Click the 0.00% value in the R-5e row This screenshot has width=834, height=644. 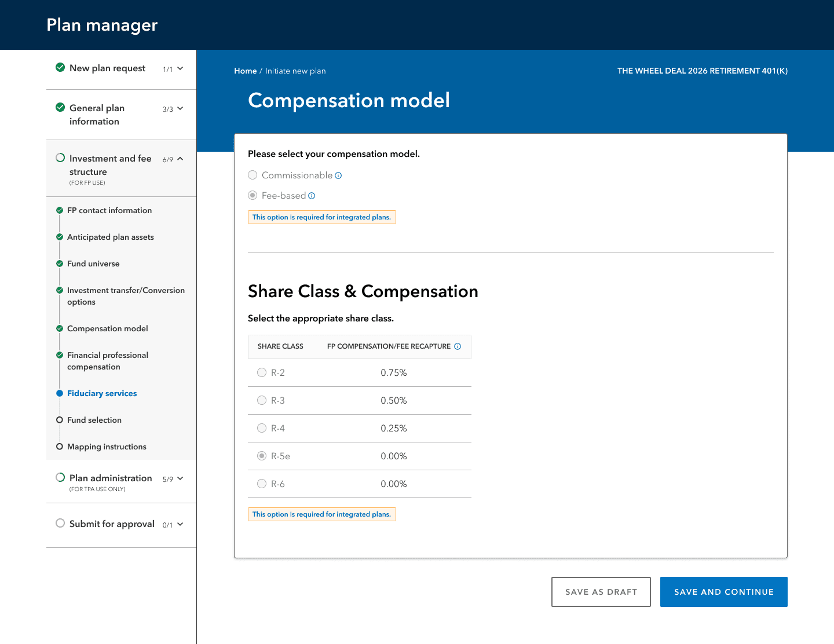point(394,456)
